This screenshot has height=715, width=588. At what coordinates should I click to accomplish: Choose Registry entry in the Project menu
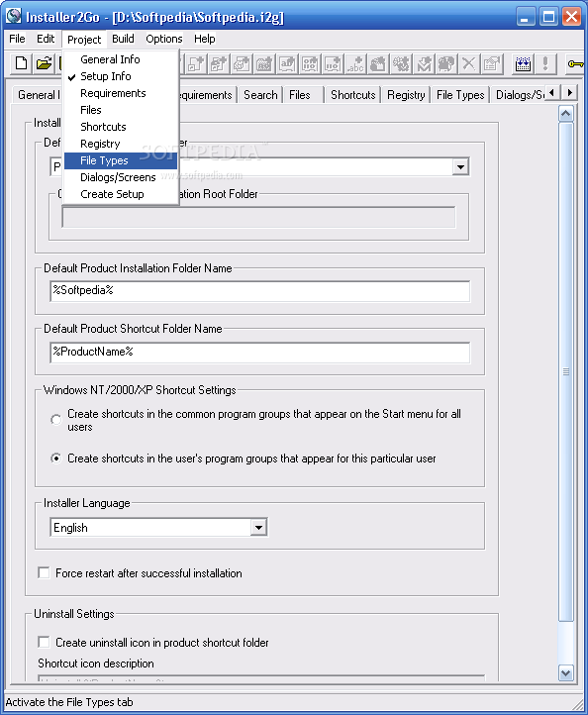[x=121, y=144]
